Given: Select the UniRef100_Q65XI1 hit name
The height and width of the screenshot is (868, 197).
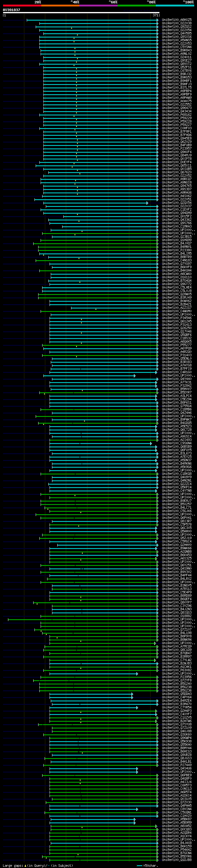Looking at the screenshot, I should tap(177, 165).
